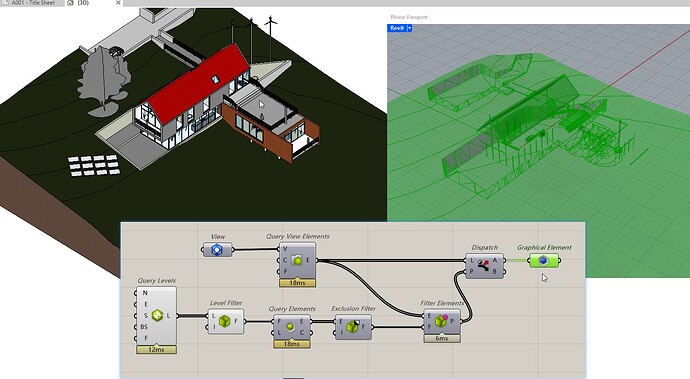Click the Exclusion Filter component icon
The image size is (690, 379).
click(352, 327)
